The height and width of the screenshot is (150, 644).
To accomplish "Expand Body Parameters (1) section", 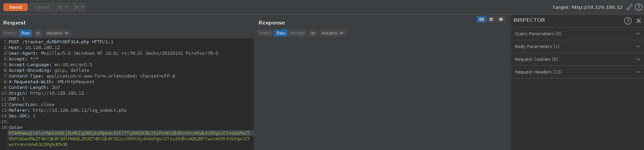I will (x=577, y=47).
